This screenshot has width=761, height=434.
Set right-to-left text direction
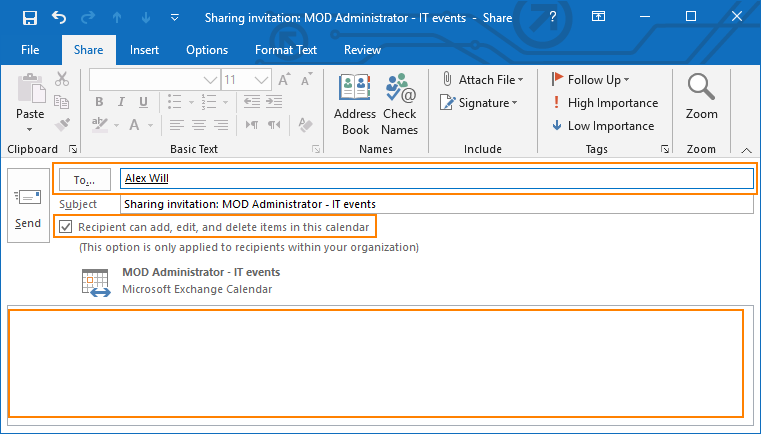(x=274, y=125)
